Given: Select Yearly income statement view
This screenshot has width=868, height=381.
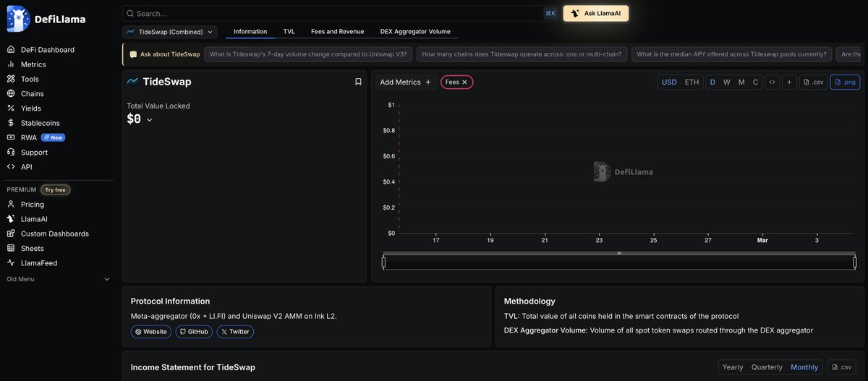Looking at the screenshot, I should tap(733, 367).
